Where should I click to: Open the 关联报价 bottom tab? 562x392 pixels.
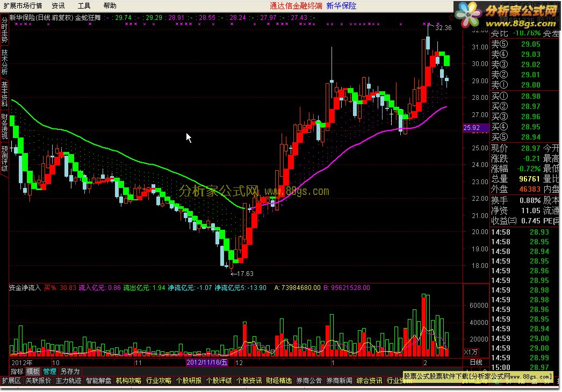[38, 381]
